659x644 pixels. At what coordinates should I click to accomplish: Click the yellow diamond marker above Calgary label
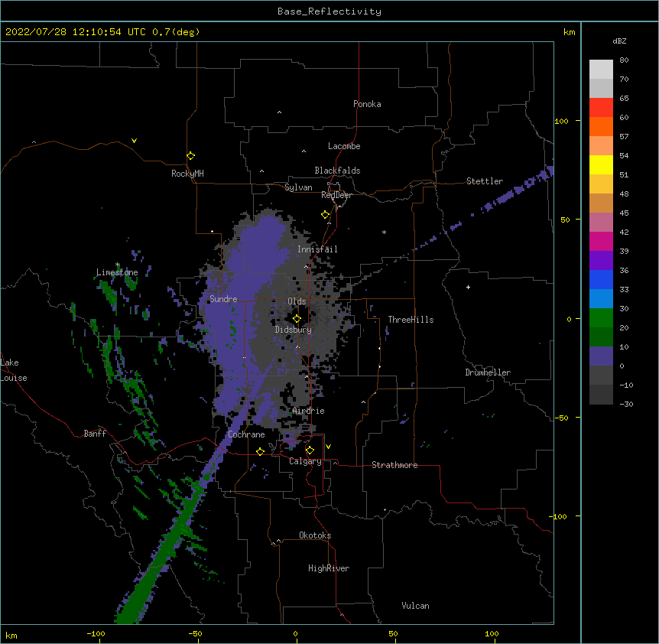coord(310,450)
